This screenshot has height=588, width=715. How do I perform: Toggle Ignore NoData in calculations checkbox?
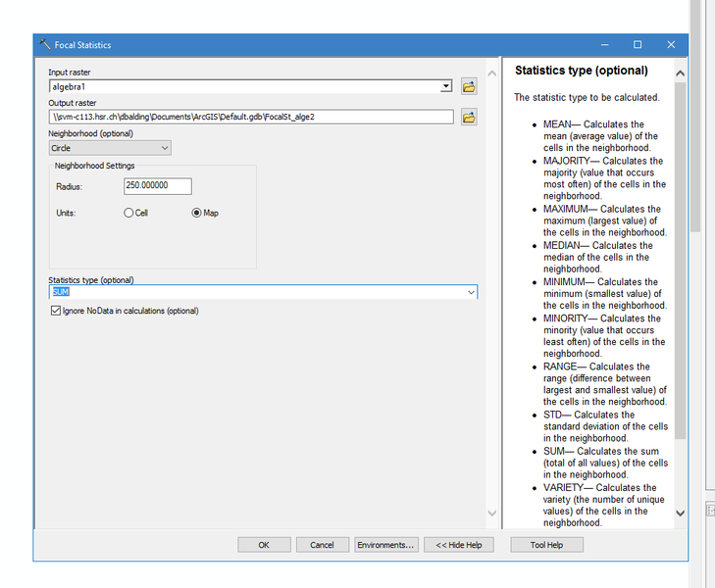(55, 311)
